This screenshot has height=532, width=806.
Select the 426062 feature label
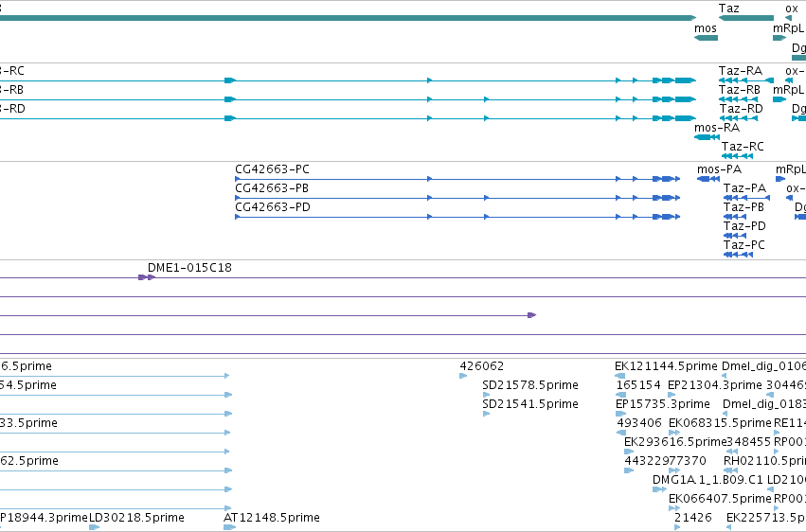(481, 366)
